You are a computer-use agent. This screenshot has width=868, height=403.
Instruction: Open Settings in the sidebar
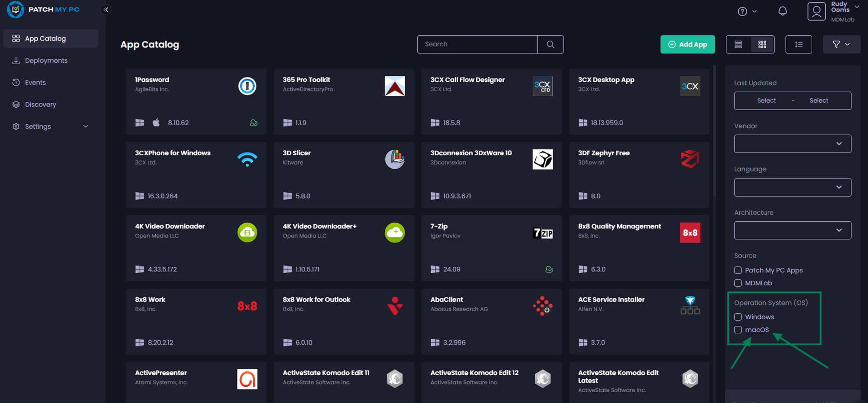tap(51, 126)
